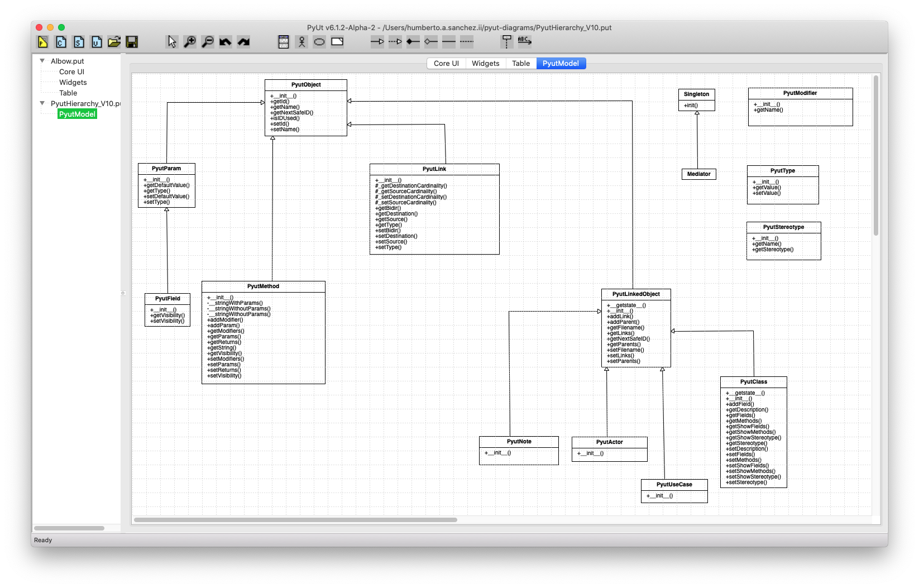Select the note tool
Image resolution: width=919 pixels, height=588 pixels.
[x=337, y=42]
